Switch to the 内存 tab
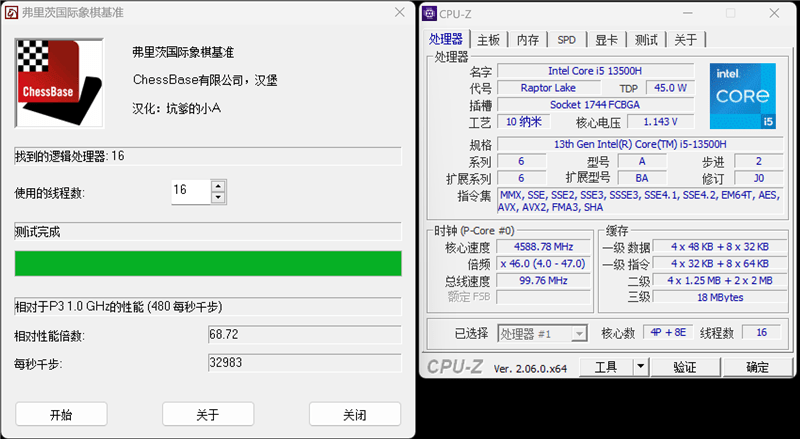Screen dimensions: 800x439 tap(528, 40)
